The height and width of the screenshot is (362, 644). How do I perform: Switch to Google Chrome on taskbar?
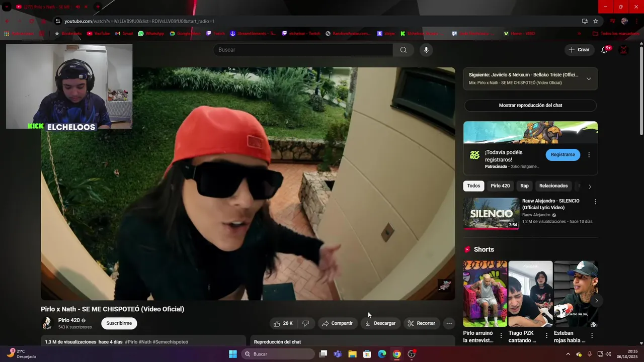click(x=396, y=354)
